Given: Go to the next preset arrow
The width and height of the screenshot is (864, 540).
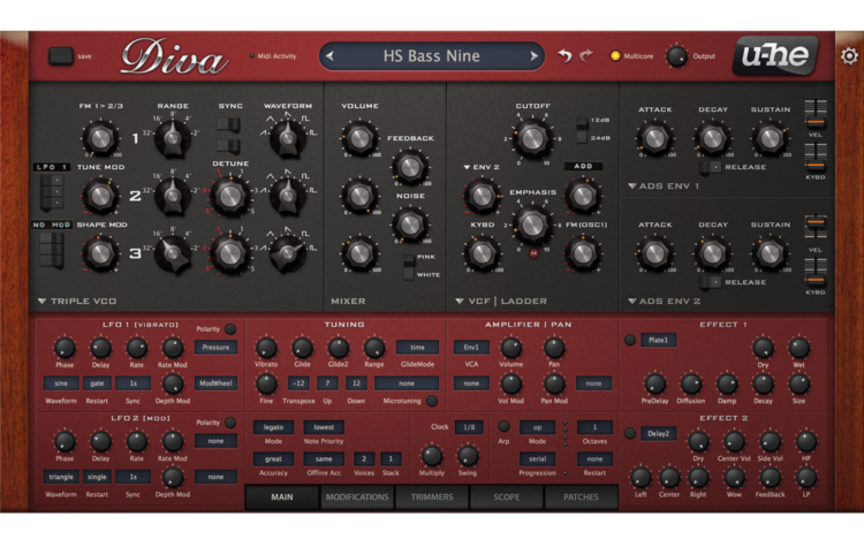Looking at the screenshot, I should tap(534, 56).
